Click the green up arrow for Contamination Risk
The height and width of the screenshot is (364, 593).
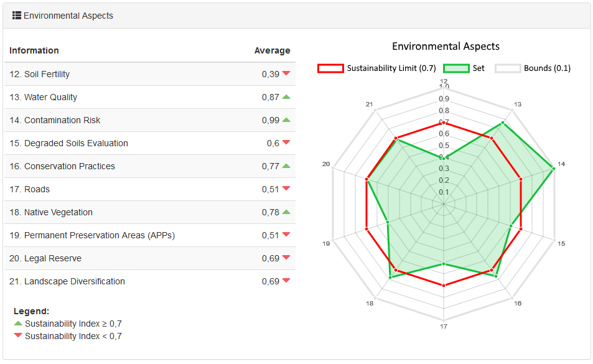[x=286, y=119]
